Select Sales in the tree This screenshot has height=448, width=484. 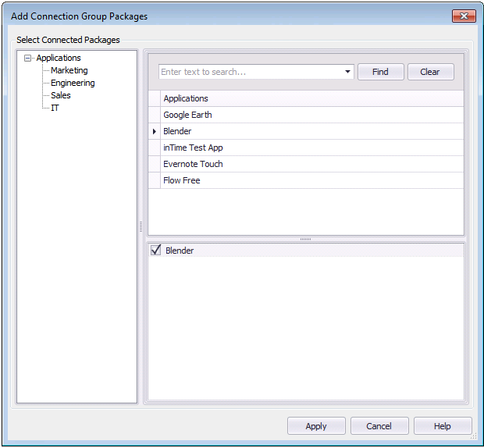[x=61, y=95]
